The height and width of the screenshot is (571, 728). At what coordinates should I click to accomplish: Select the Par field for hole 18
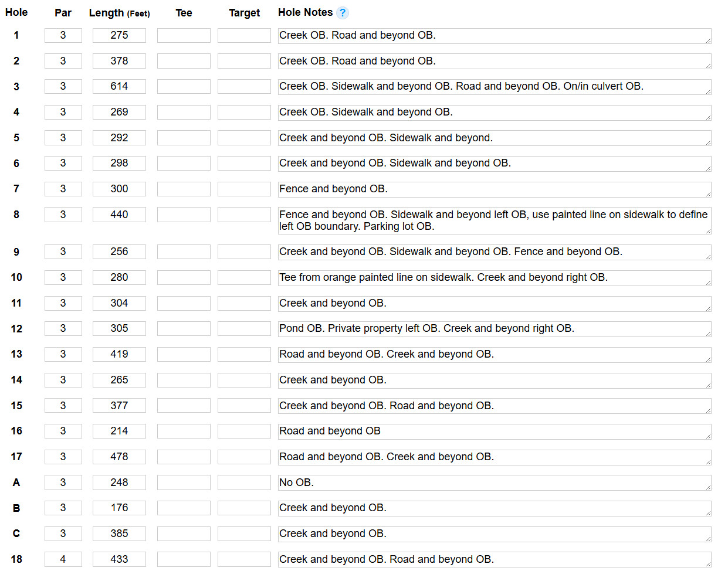point(63,559)
